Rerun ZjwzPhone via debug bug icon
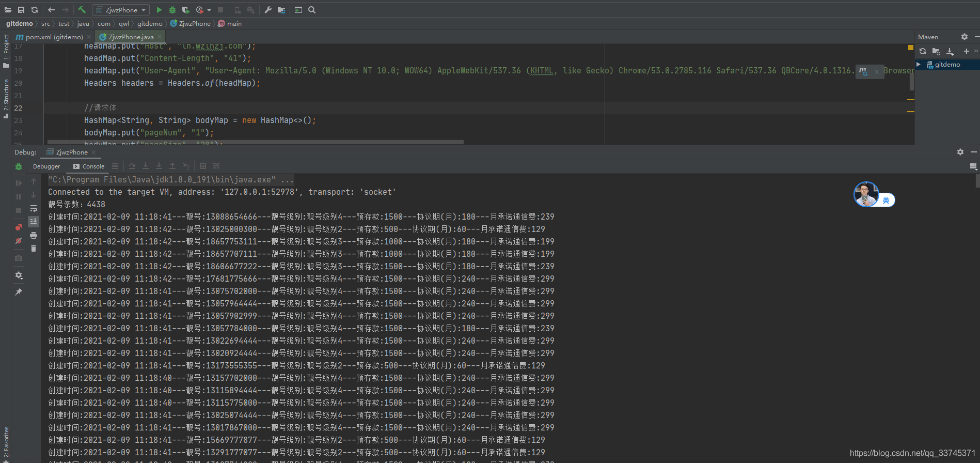This screenshot has width=980, height=463. click(19, 166)
